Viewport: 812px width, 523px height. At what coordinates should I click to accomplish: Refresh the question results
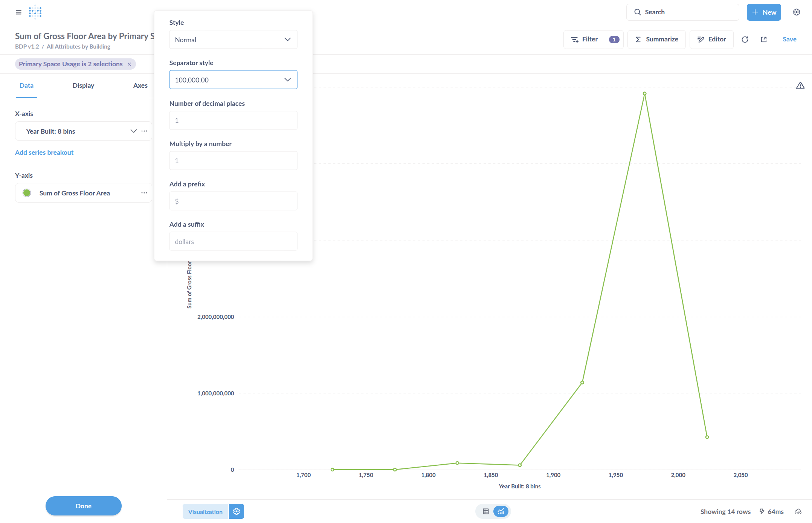[745, 40]
